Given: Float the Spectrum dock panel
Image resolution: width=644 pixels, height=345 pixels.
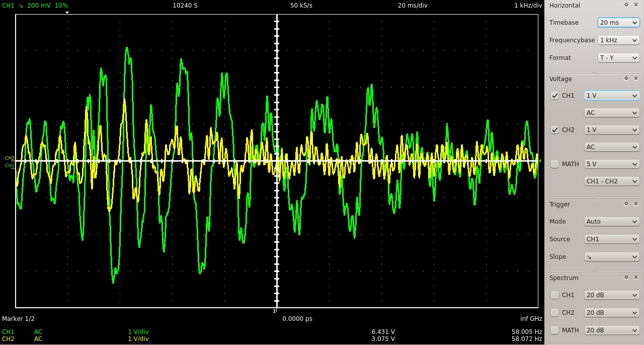Looking at the screenshot, I should point(626,278).
